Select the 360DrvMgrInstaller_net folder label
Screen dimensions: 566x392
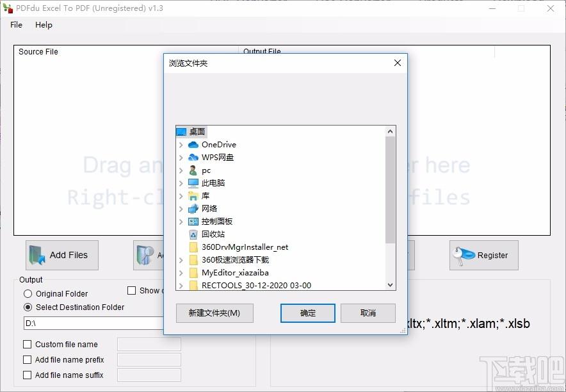pyautogui.click(x=245, y=247)
